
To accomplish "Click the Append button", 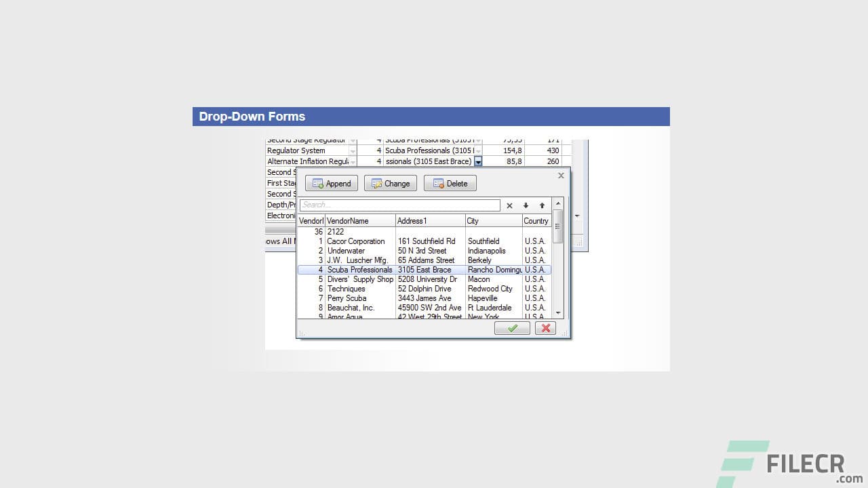I will 331,183.
